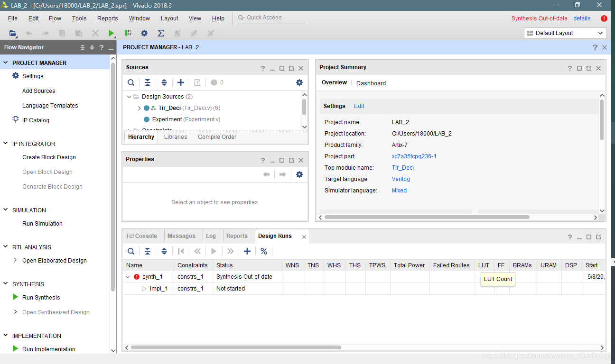Create new run with plus icon
This screenshot has width=615, height=364.
247,251
